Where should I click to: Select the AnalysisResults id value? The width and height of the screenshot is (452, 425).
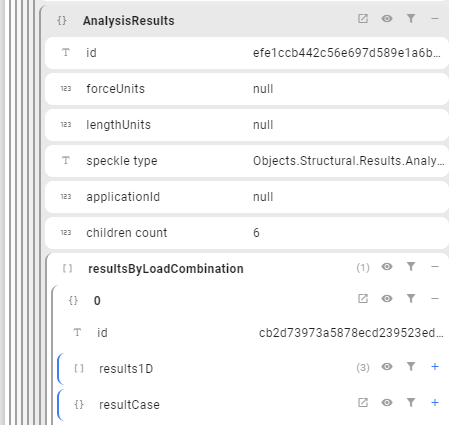[x=347, y=53]
